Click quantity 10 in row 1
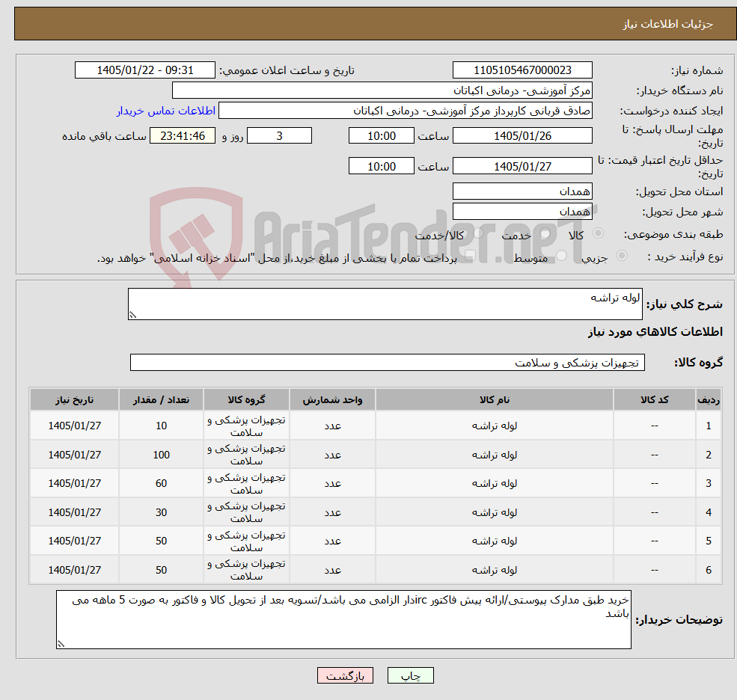Viewport: 737px width, 700px height. click(x=161, y=426)
